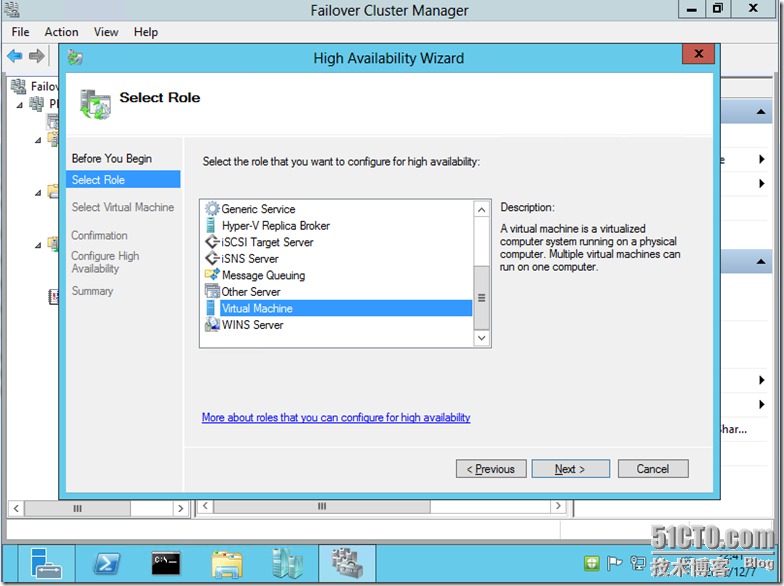784x586 pixels.
Task: Click the Virtual Machine role icon
Action: click(x=211, y=308)
